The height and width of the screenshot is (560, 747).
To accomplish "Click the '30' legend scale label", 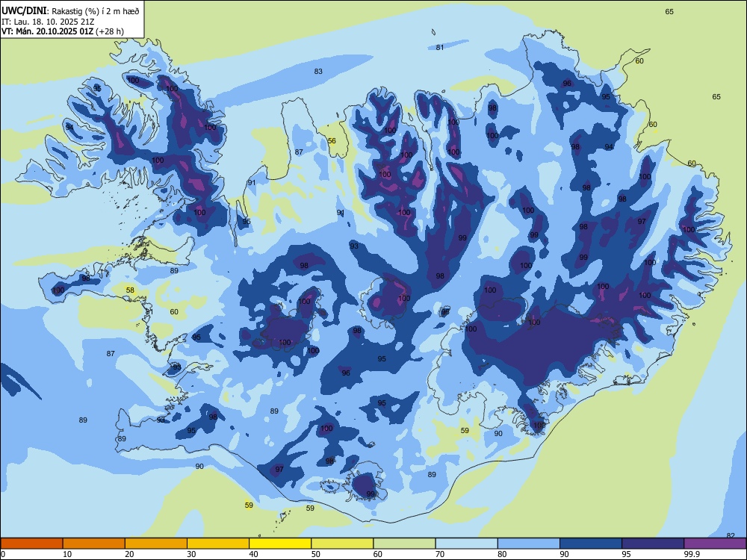I will [x=191, y=554].
